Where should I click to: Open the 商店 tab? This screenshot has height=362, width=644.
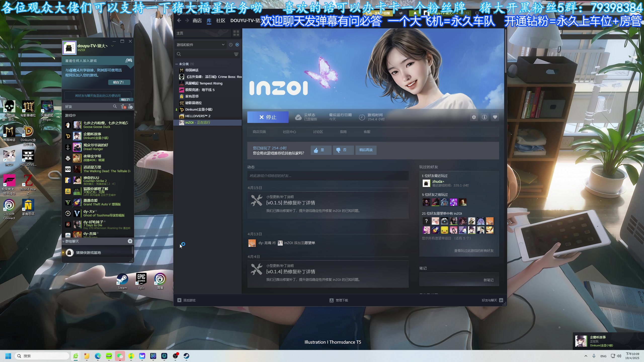click(197, 21)
